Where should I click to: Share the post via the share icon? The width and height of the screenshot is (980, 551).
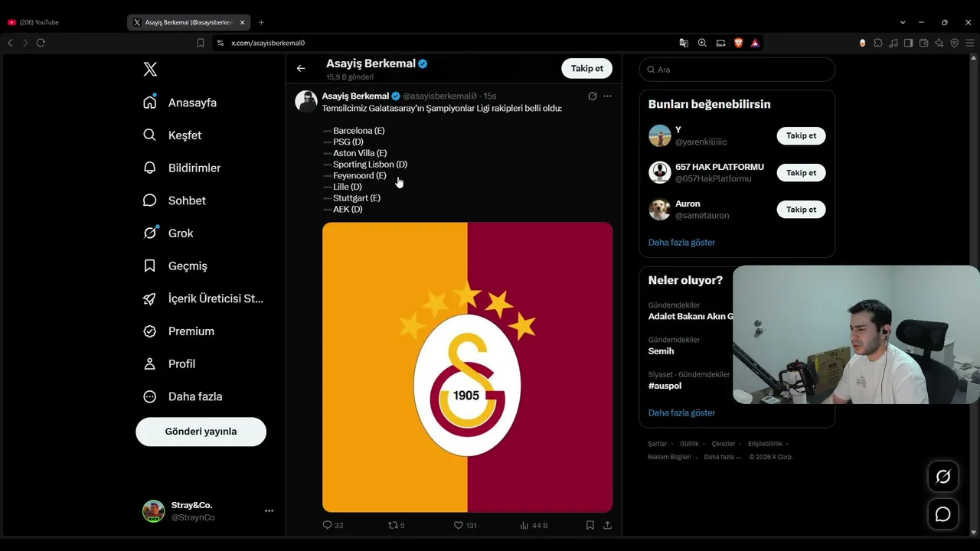607,525
